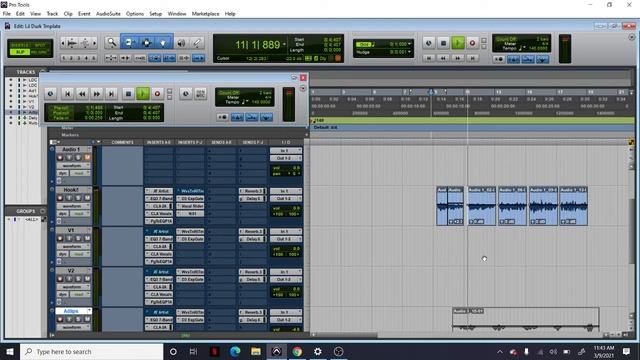Select the Selector tool
The height and width of the screenshot is (360, 640).
click(146, 42)
